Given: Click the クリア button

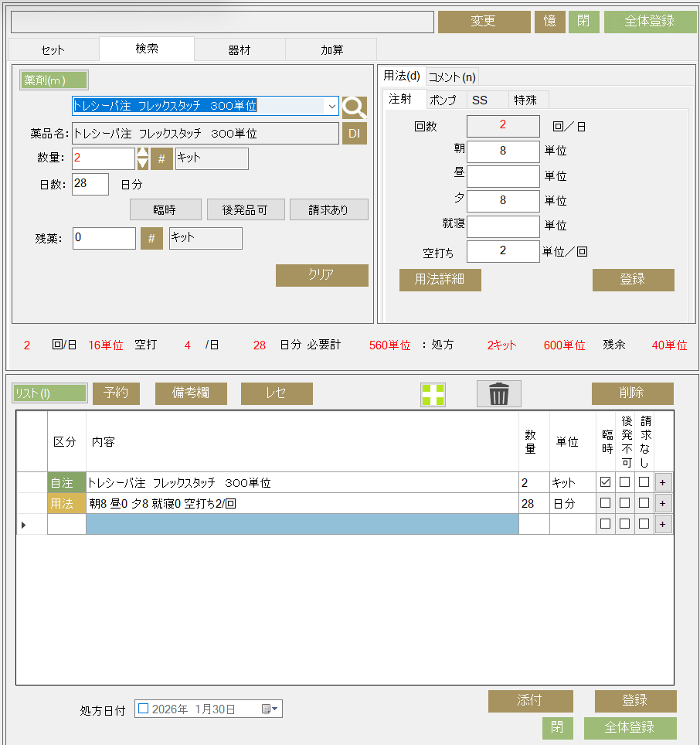Looking at the screenshot, I should pyautogui.click(x=321, y=276).
